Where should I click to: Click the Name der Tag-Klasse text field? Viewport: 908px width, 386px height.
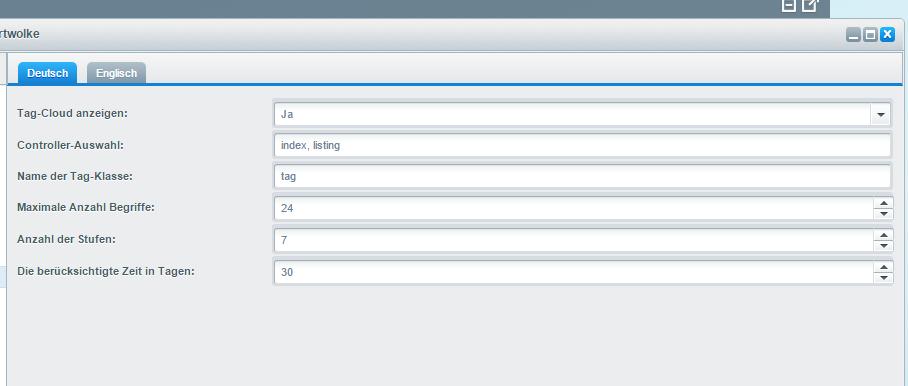click(x=583, y=177)
